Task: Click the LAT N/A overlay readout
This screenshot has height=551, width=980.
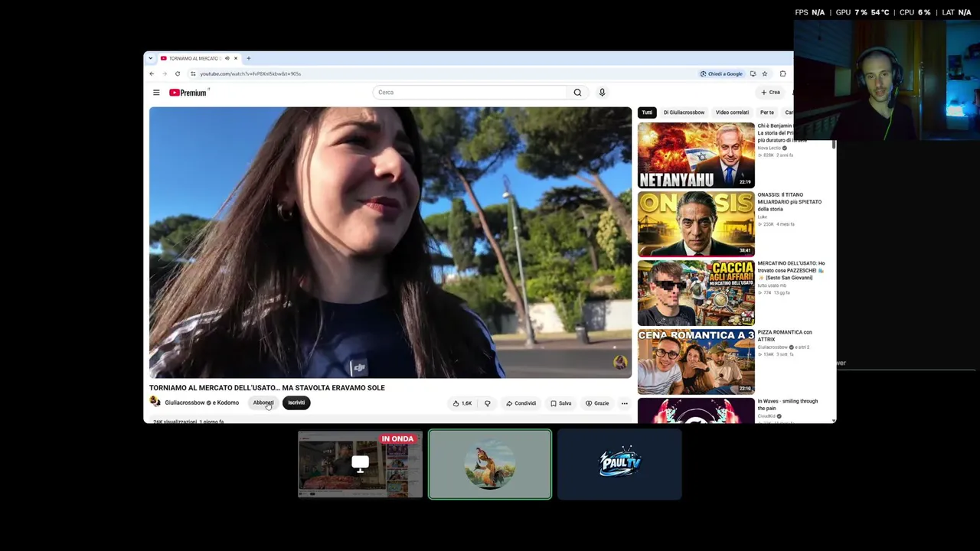Action: 956,12
